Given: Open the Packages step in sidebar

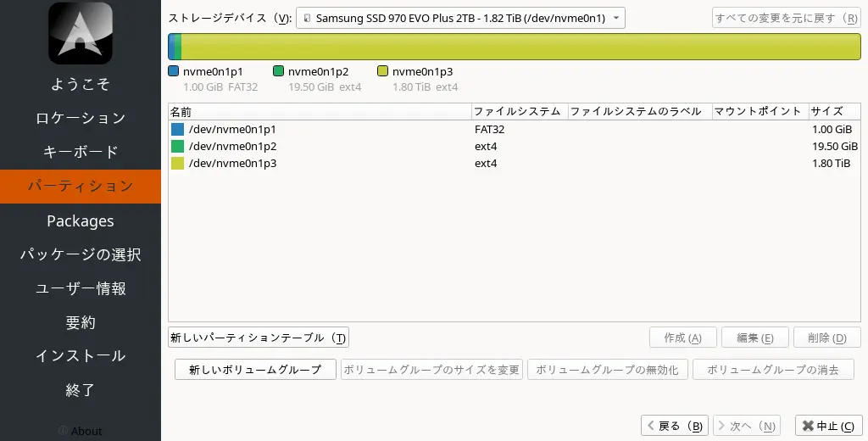Looking at the screenshot, I should pyautogui.click(x=81, y=220).
